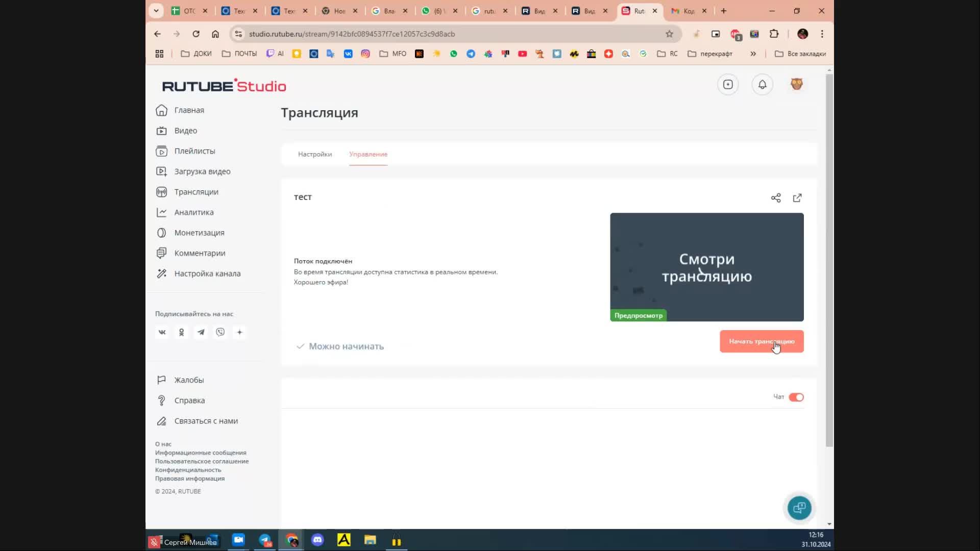Open stream in new window icon
980x551 pixels.
pos(797,198)
